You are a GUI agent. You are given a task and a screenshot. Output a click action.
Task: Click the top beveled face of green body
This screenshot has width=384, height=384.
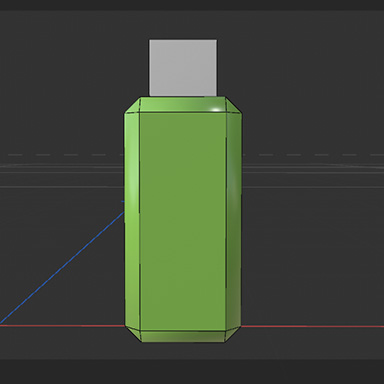click(x=183, y=105)
